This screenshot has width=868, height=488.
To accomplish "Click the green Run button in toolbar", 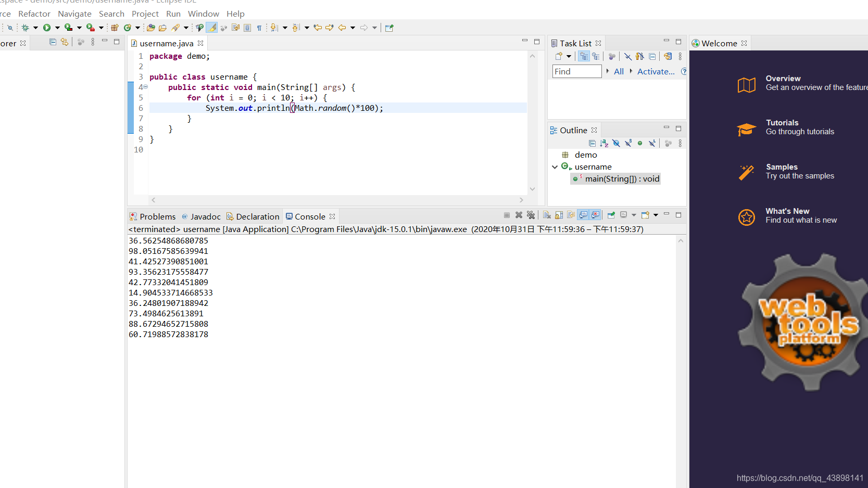I will [x=47, y=28].
